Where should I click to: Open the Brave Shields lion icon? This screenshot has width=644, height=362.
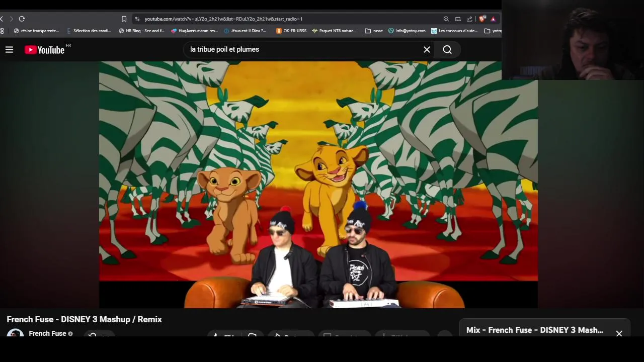(482, 19)
